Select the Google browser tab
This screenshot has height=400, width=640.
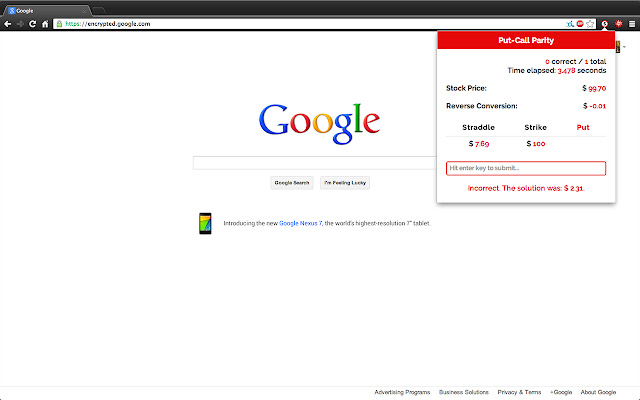pos(47,11)
